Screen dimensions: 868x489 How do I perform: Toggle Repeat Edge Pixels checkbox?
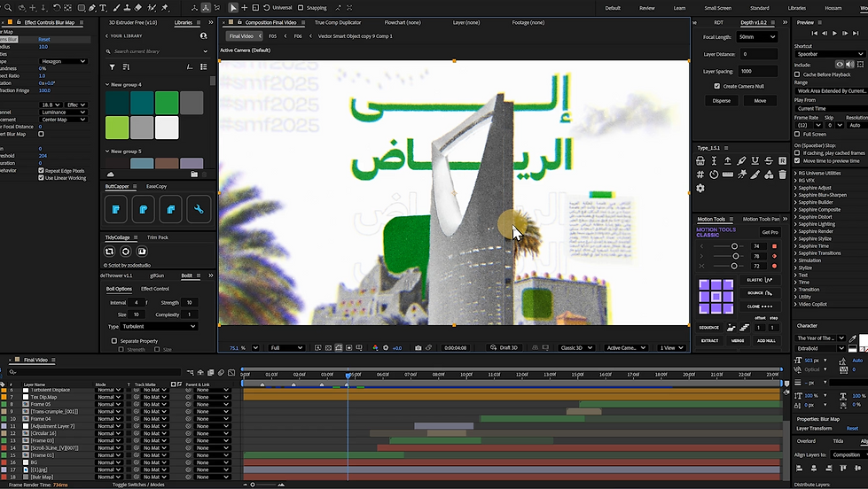click(x=41, y=170)
